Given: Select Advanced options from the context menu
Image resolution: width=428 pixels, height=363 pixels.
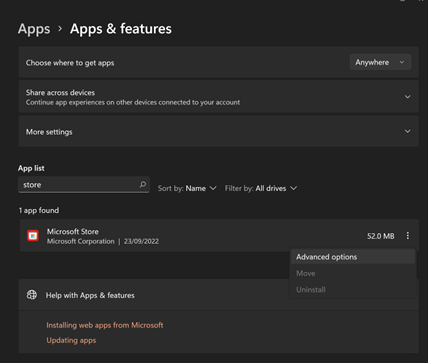Looking at the screenshot, I should (x=353, y=257).
